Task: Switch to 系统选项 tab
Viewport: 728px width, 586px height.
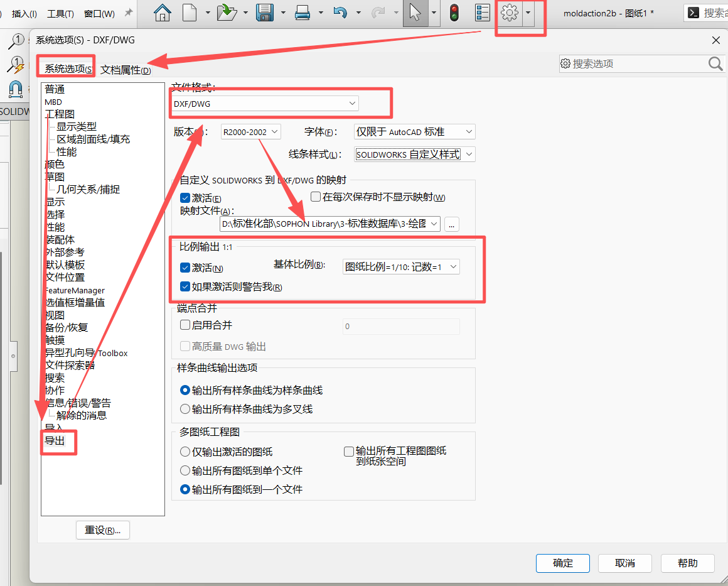Action: [x=68, y=69]
